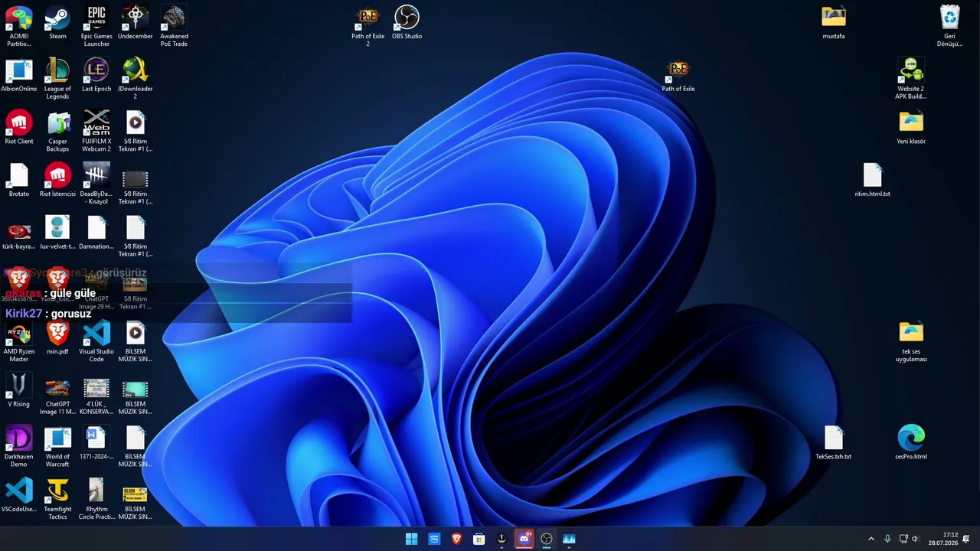Show hidden system tray icons
The image size is (980, 551).
[x=871, y=539]
